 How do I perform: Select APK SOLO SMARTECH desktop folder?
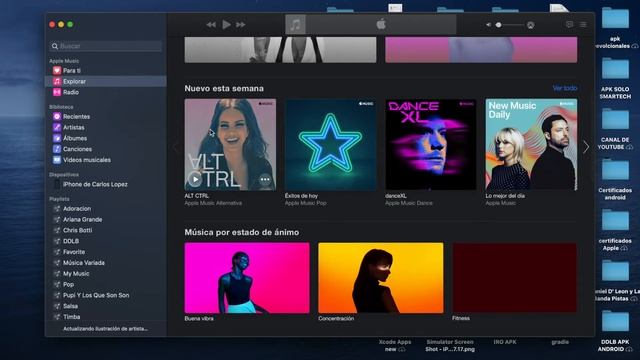615,78
